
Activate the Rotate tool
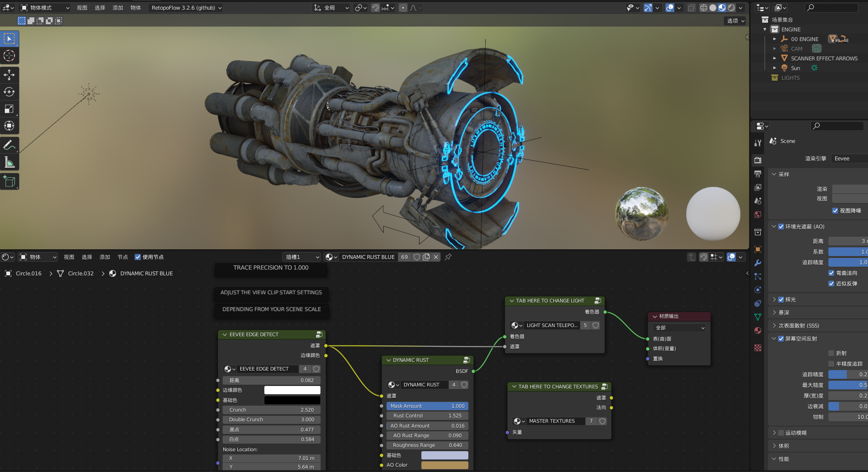click(9, 92)
